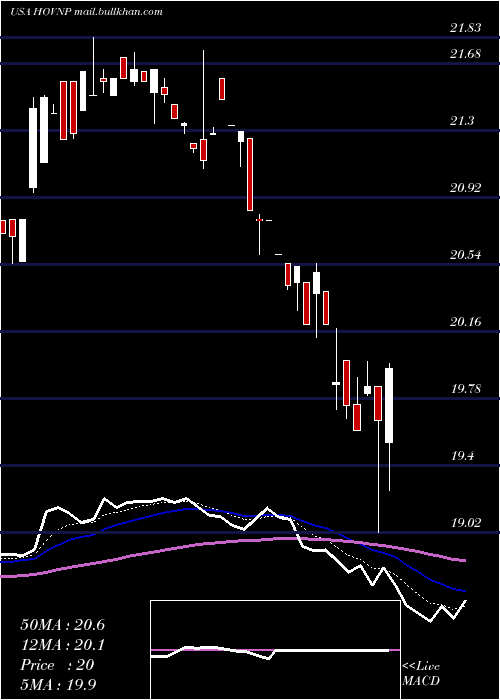
Task: Click the <<Live MACD label
Action: coord(421,674)
